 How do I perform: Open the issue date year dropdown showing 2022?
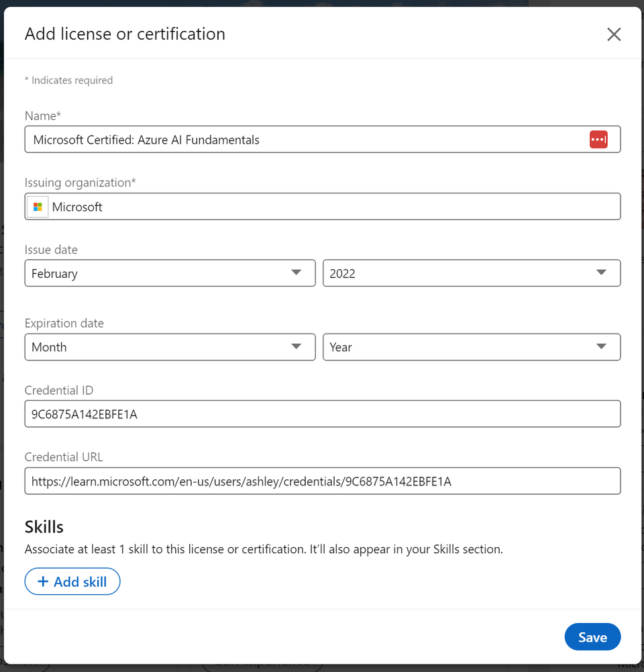coord(472,273)
